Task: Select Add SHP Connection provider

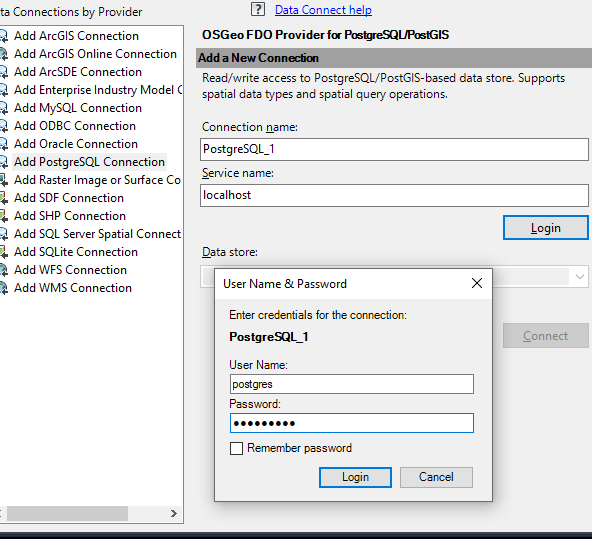Action: click(70, 216)
